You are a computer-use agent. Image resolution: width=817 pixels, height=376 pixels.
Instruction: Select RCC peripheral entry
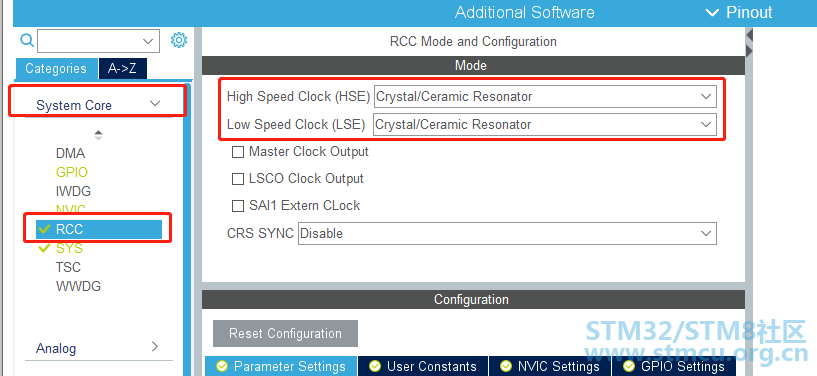point(99,229)
